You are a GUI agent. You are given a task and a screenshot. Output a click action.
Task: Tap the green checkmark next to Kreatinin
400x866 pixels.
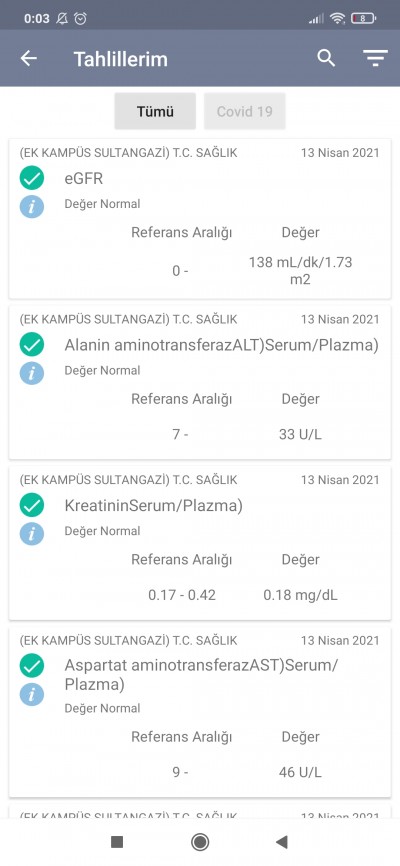click(x=31, y=505)
